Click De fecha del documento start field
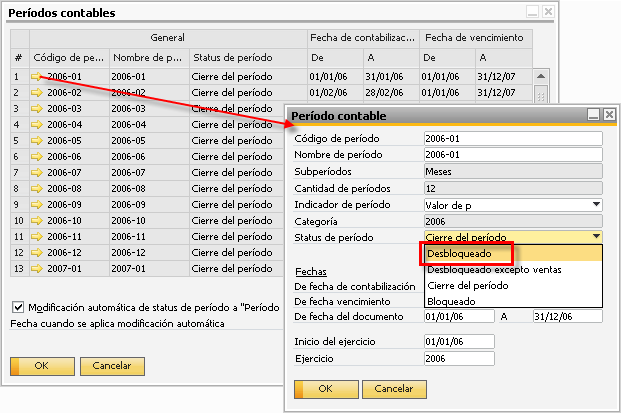Image resolution: width=621 pixels, height=413 pixels. click(x=459, y=316)
